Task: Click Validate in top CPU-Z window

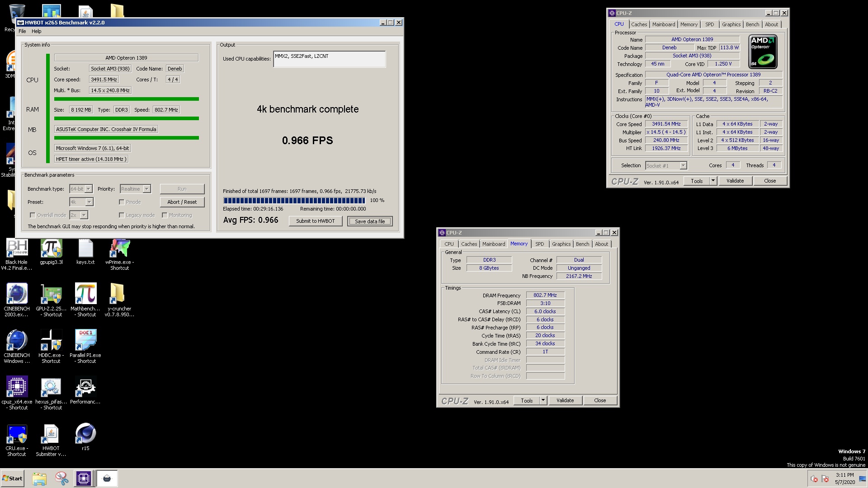Action: coord(735,181)
